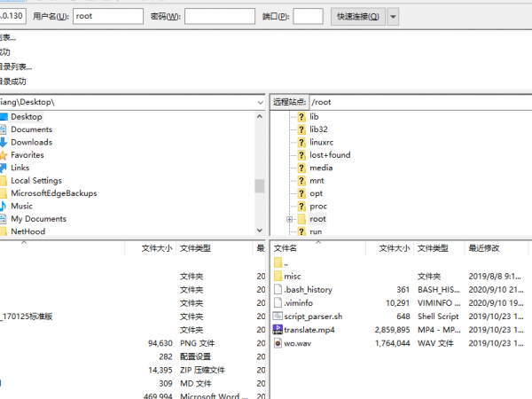Screen dimensions: 532x399
Task: Select the misc folder icon in remote list
Action: [278, 276]
